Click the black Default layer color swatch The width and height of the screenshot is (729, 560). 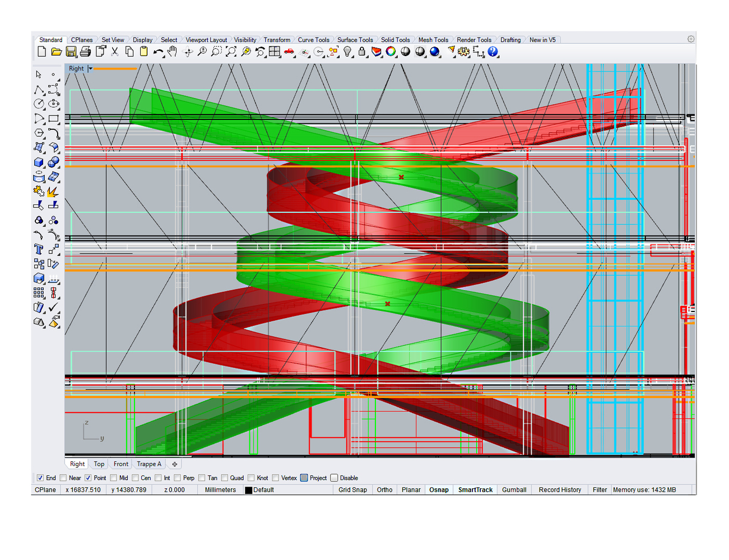249,490
